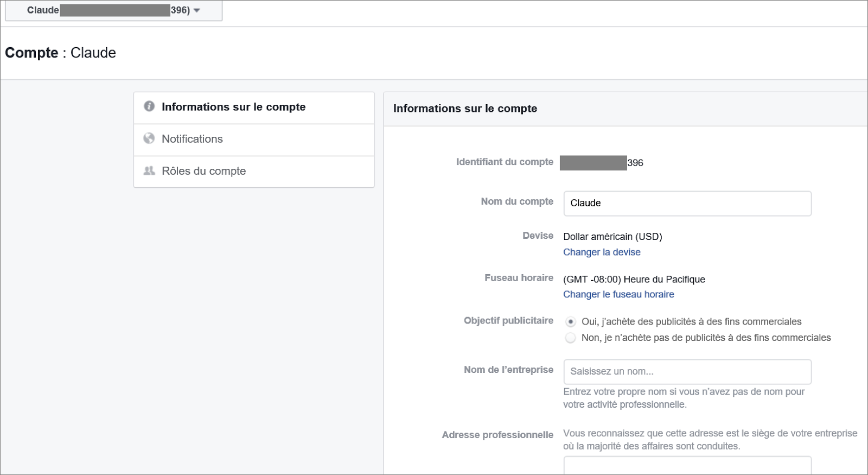Switch to Rôles du compte section
Screen dimensions: 868x475
(203, 171)
